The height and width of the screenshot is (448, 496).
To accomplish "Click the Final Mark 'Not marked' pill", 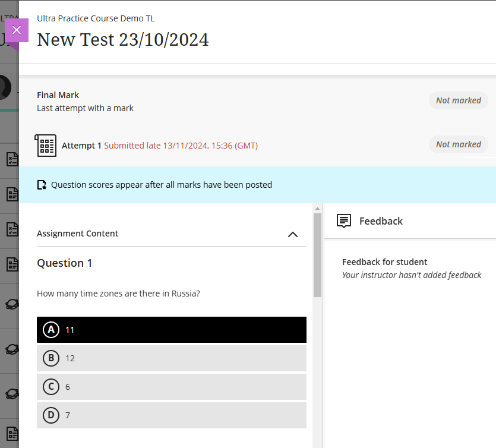I will [458, 100].
